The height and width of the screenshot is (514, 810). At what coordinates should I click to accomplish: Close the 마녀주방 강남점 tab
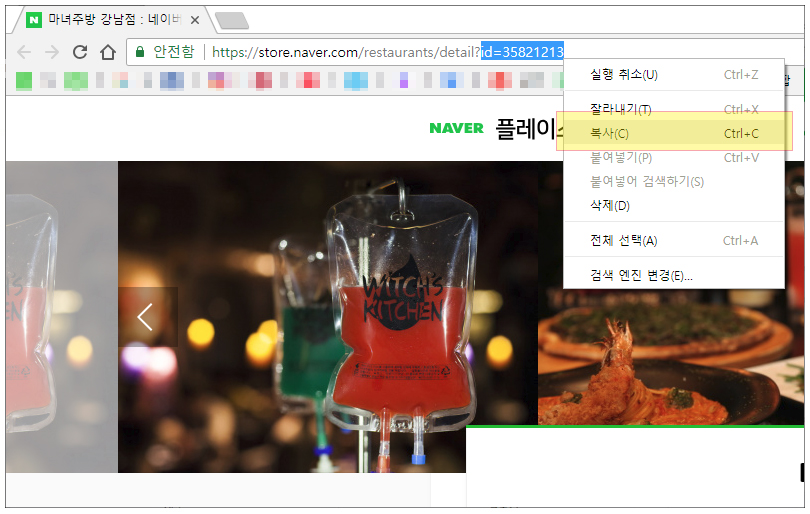point(195,20)
